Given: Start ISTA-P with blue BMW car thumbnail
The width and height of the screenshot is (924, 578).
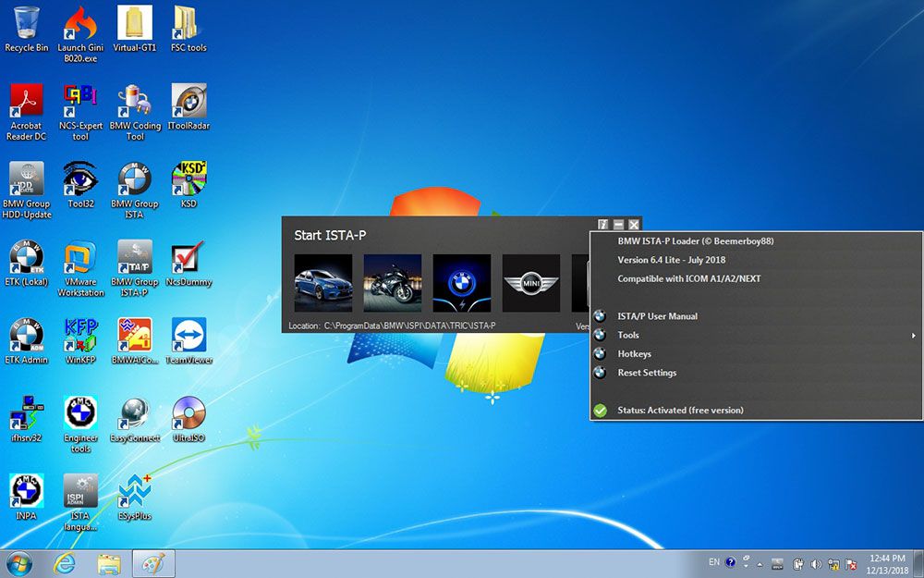Looking at the screenshot, I should [x=322, y=283].
